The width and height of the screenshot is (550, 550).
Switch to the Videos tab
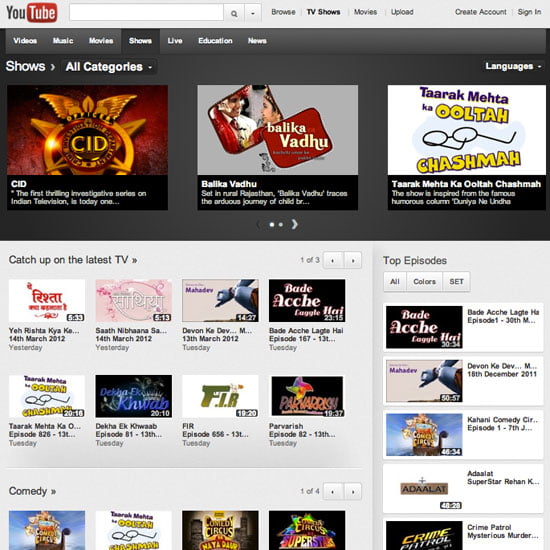[25, 41]
